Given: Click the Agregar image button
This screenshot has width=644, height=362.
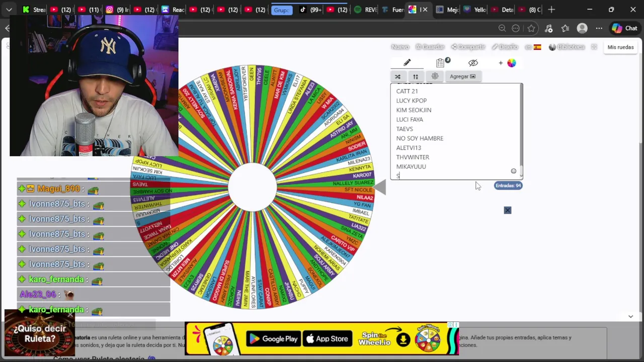Looking at the screenshot, I should tap(462, 76).
